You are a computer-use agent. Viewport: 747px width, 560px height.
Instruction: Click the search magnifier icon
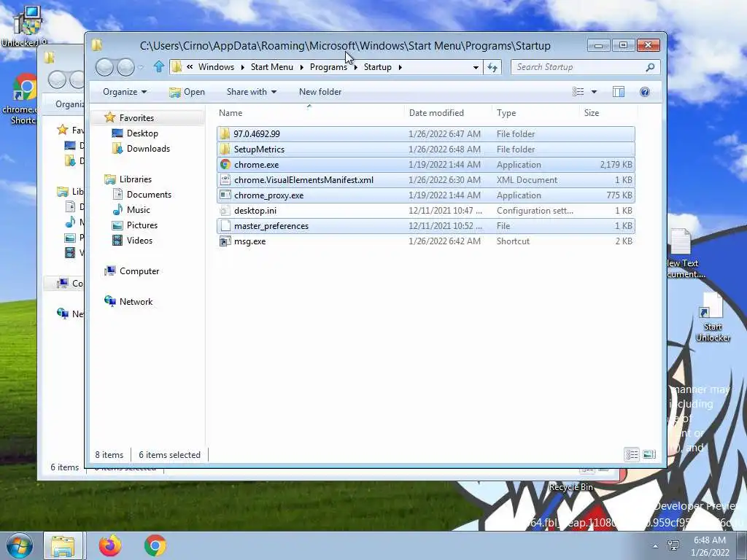coord(650,67)
